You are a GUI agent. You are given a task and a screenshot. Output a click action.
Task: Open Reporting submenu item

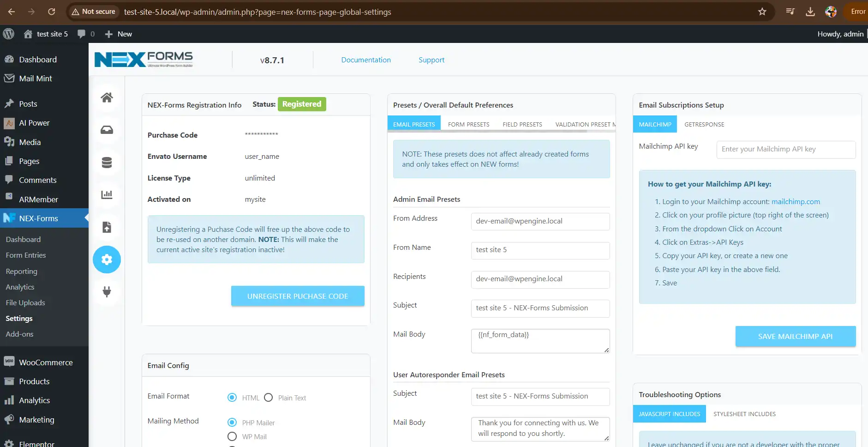pyautogui.click(x=22, y=272)
